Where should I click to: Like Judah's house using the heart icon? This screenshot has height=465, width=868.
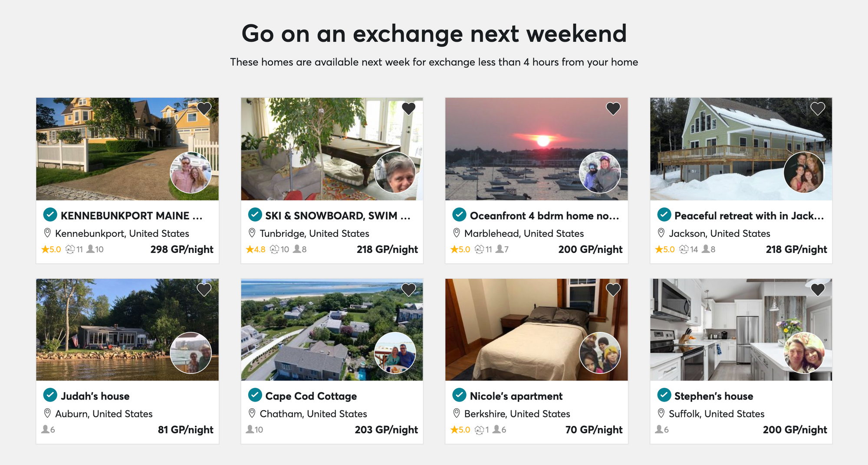(204, 289)
